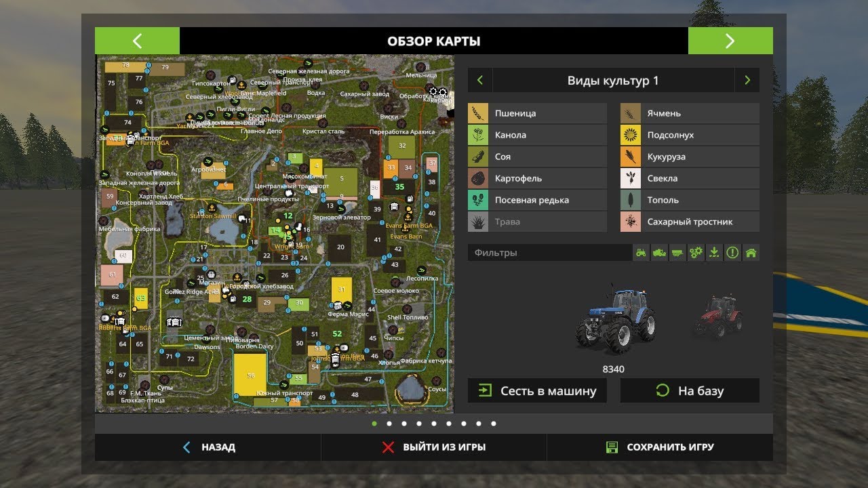Click the large yellow field 56 on map

click(250, 375)
